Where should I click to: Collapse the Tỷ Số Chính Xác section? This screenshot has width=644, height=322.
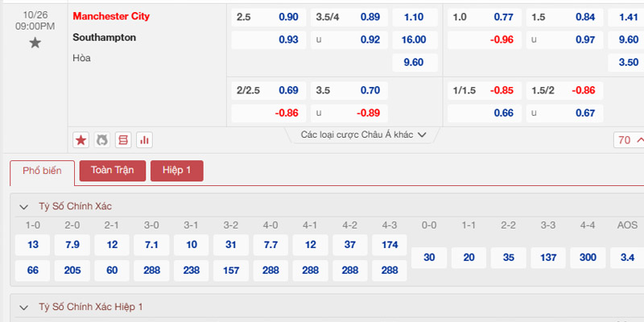point(24,207)
